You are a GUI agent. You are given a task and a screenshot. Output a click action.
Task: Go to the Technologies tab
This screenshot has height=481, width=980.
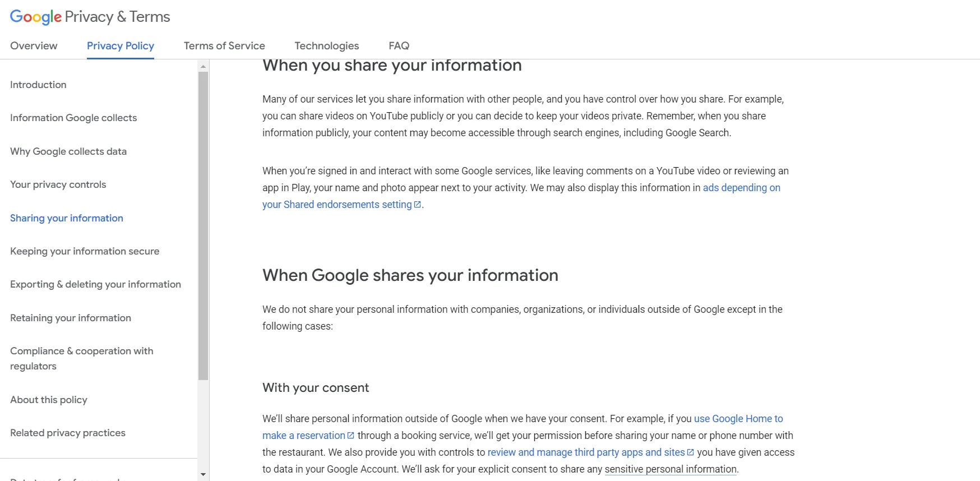coord(327,46)
